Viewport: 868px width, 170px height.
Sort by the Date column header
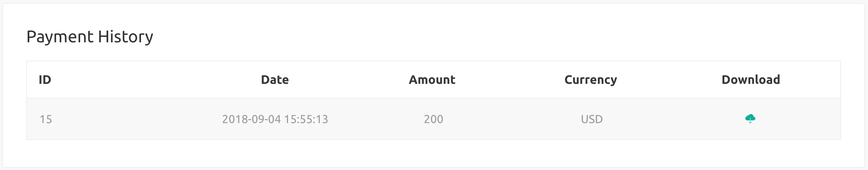tap(275, 80)
